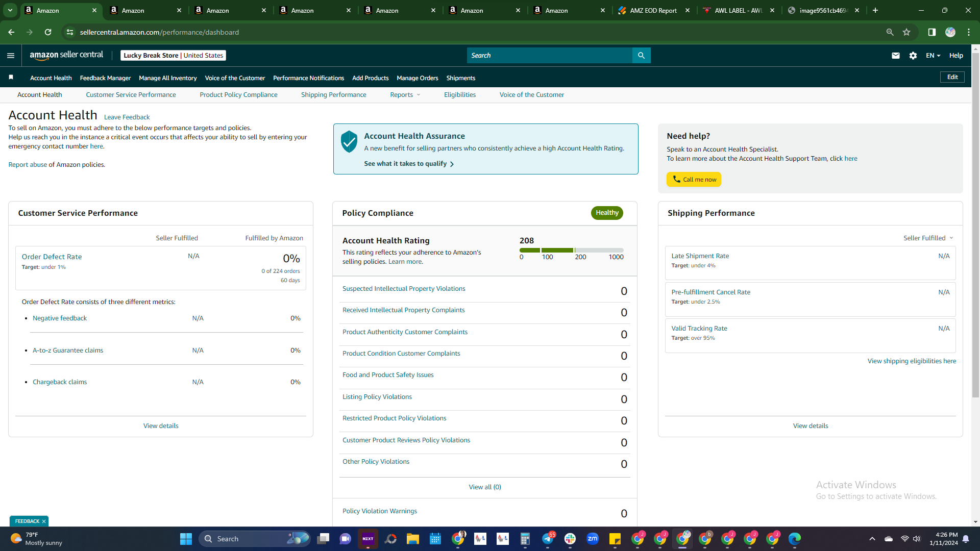This screenshot has height=551, width=980.
Task: Click the page vertical scrollbar
Action: [975, 224]
